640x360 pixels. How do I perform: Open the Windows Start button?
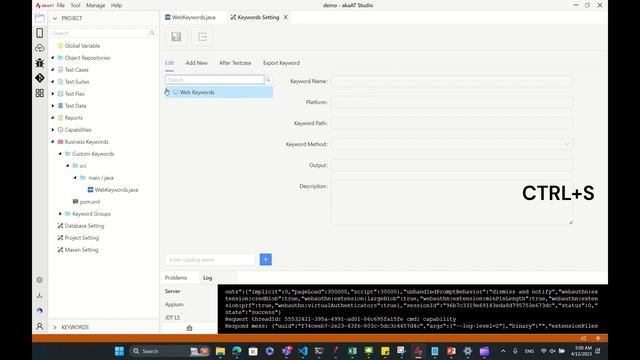coord(119,351)
